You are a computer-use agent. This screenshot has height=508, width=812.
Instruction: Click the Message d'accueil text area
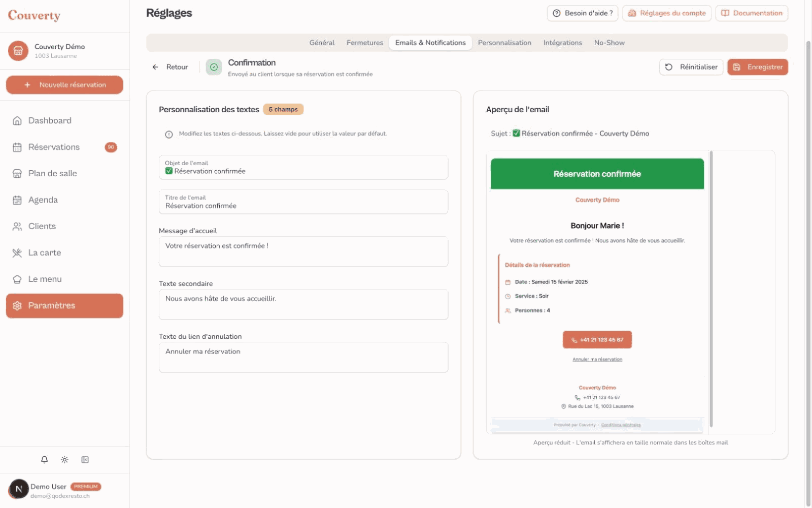[303, 251]
